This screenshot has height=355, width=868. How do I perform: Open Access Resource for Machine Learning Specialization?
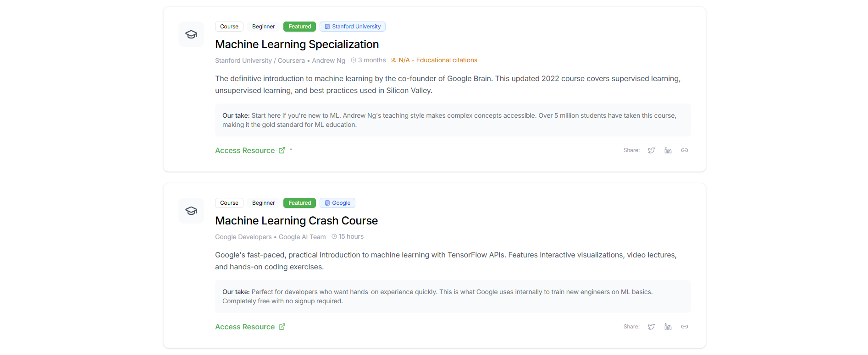click(x=250, y=150)
